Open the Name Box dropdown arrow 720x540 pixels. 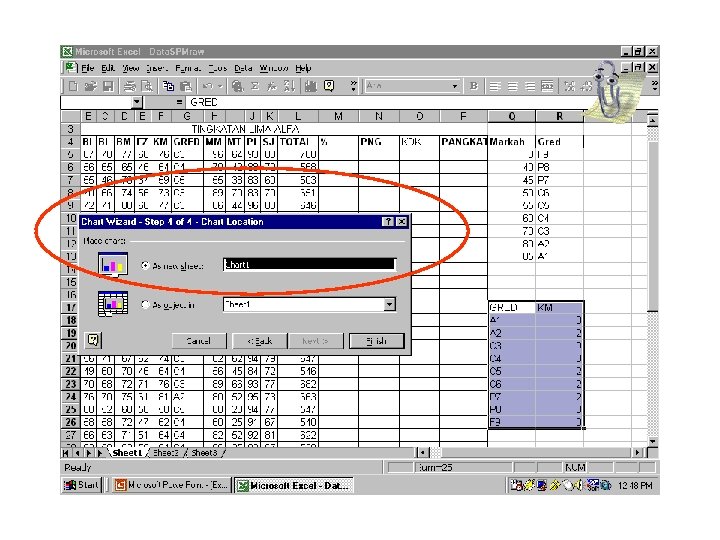point(137,102)
